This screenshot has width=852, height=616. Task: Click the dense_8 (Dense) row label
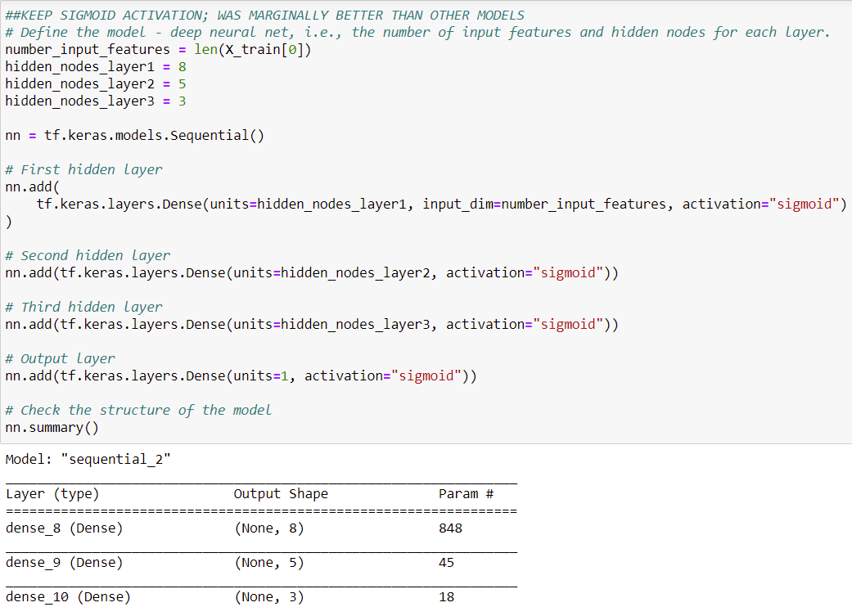64,528
